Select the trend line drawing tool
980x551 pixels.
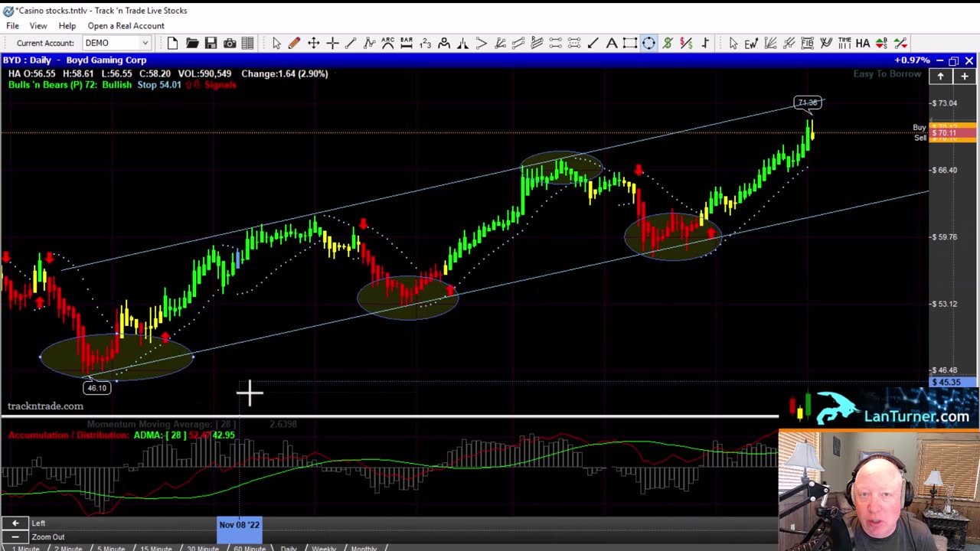click(351, 44)
